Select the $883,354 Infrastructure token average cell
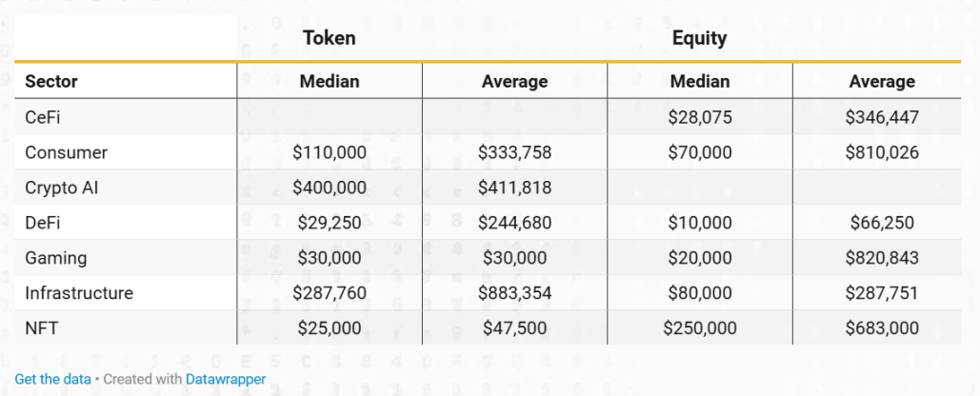980x396 pixels. [515, 293]
